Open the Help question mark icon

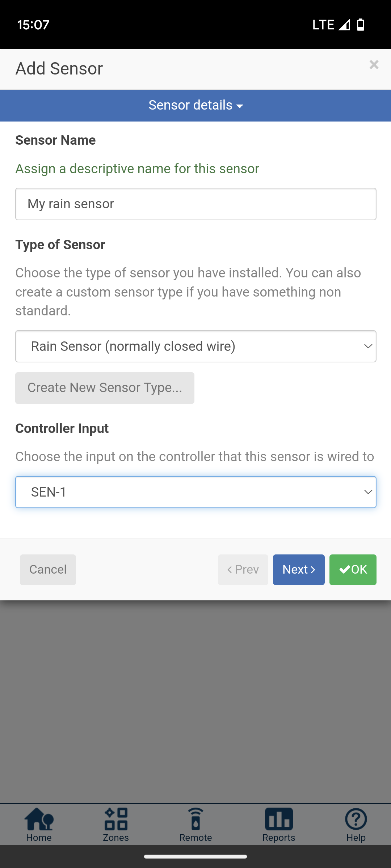pyautogui.click(x=356, y=820)
